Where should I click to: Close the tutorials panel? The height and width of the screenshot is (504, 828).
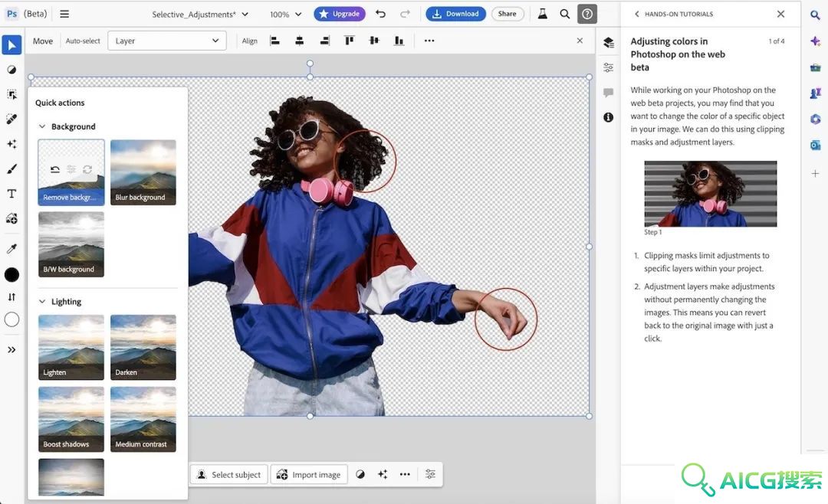click(781, 15)
